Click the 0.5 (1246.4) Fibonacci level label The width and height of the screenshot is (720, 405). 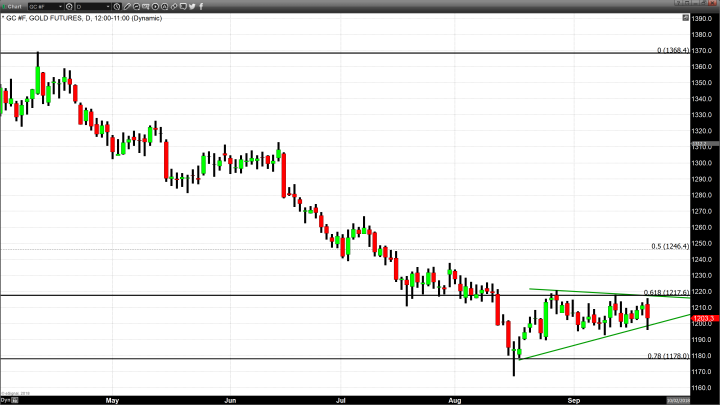coord(671,246)
